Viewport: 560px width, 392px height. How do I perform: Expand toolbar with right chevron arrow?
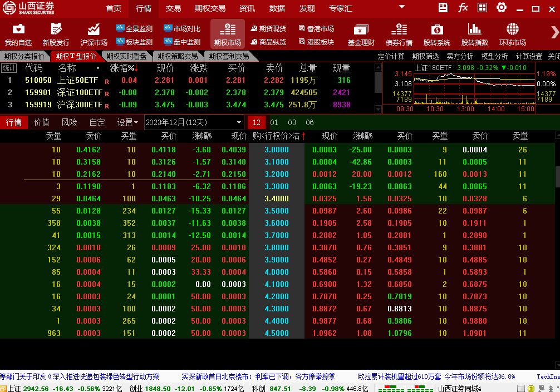(554, 32)
